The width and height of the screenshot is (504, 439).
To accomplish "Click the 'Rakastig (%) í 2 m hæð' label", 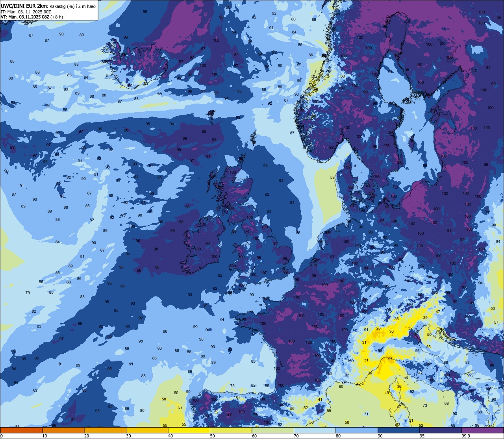I will (72, 6).
